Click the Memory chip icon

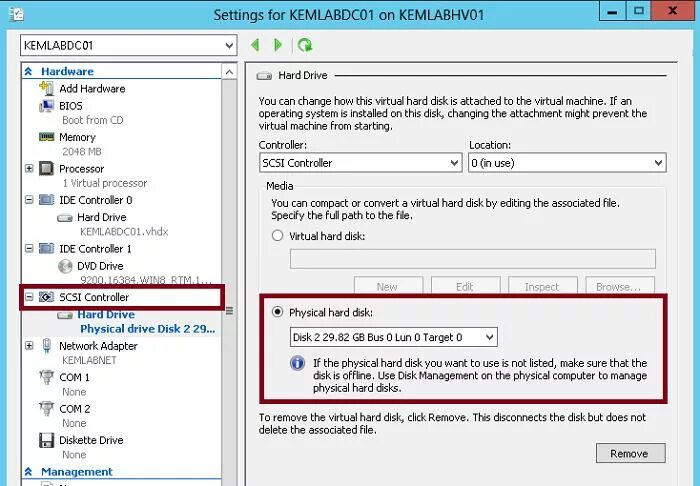click(46, 137)
